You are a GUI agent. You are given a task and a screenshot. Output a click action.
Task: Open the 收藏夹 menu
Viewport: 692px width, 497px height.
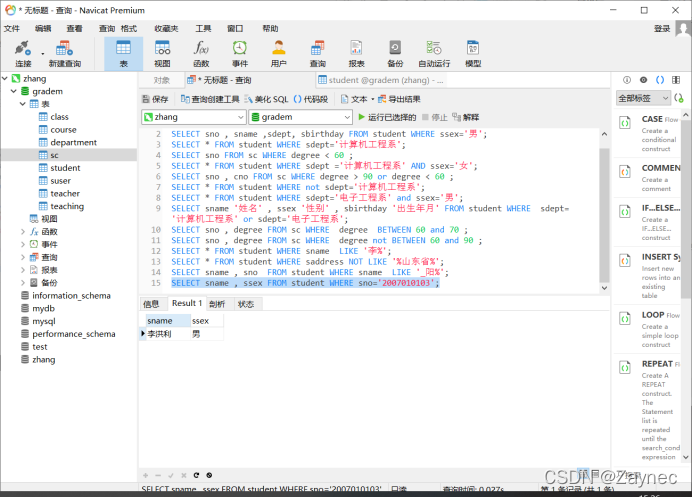click(166, 29)
